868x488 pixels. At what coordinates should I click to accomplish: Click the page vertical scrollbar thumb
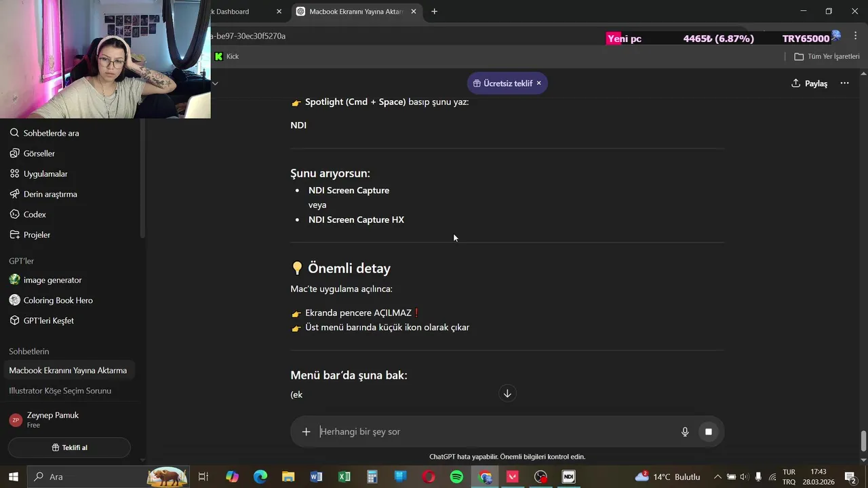[x=863, y=441]
